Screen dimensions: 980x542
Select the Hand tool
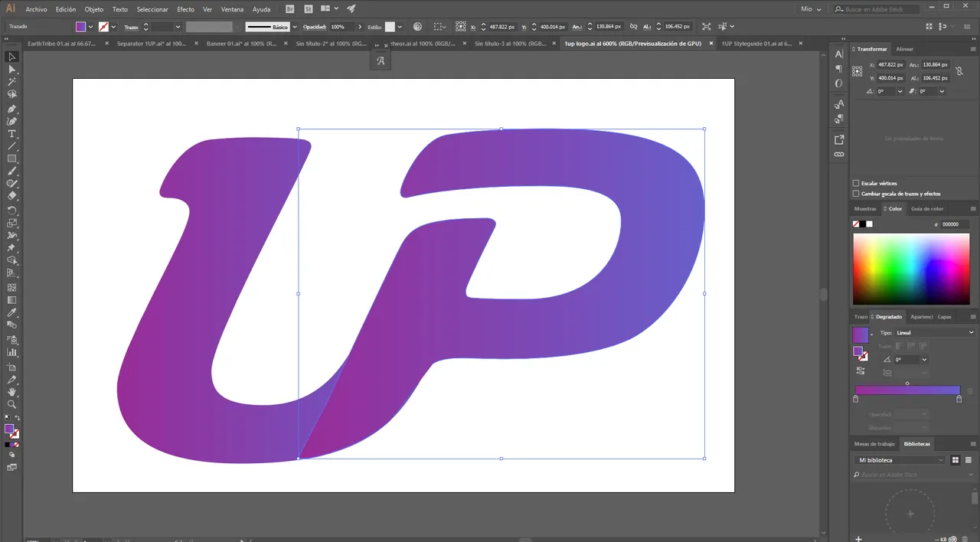11,391
